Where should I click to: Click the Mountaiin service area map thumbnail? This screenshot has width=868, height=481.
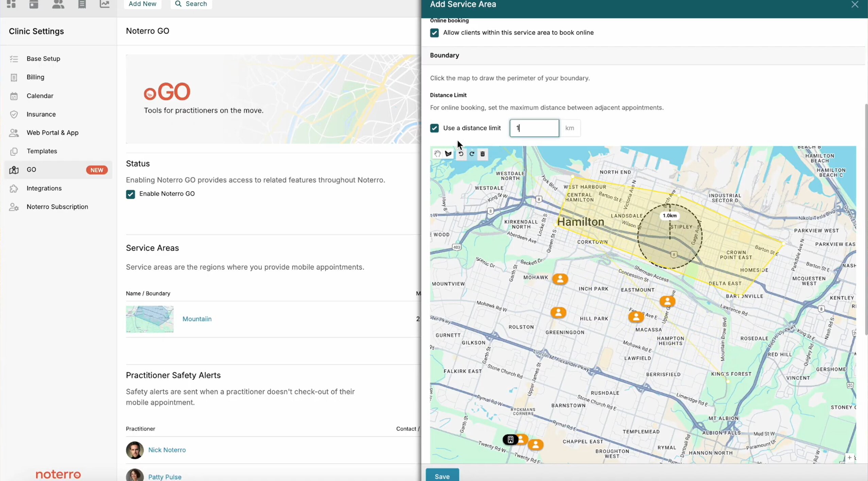[x=150, y=319]
